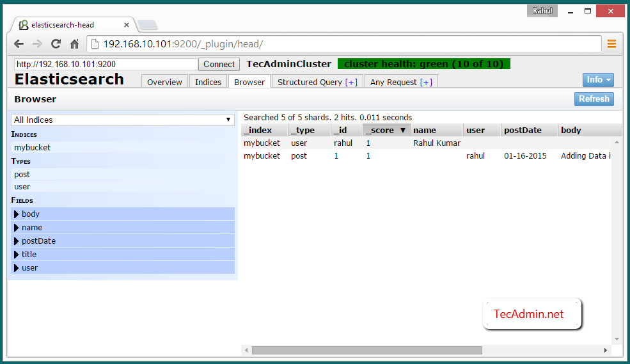This screenshot has height=364, width=630.
Task: Open the browser home page icon
Action: point(75,44)
